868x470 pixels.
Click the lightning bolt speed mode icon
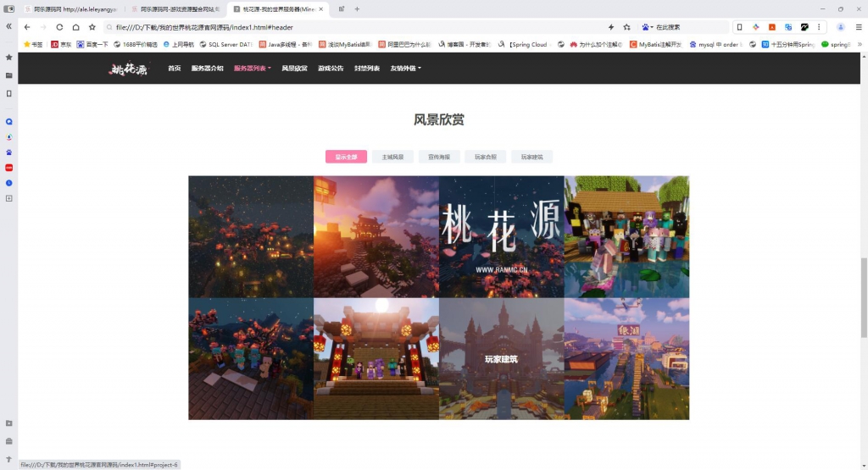coord(611,27)
